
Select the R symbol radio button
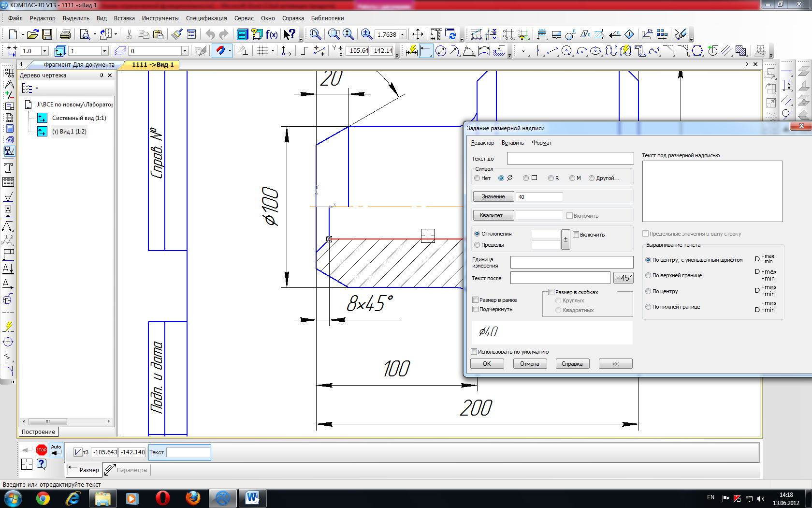551,178
